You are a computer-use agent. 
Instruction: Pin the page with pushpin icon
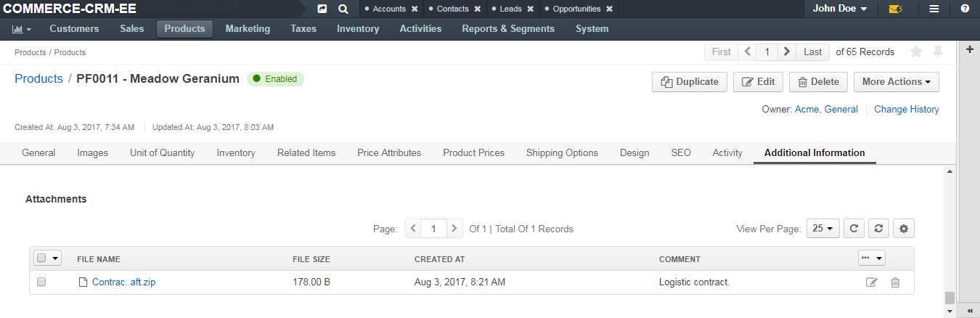pos(938,52)
